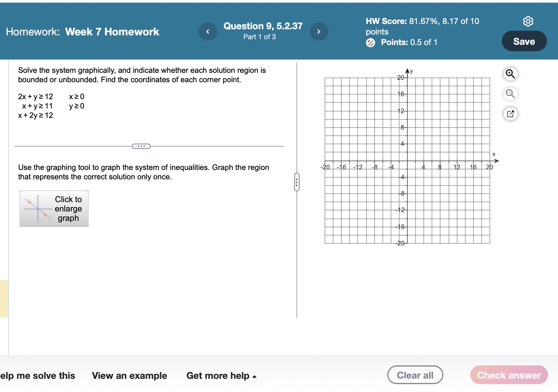This screenshot has height=392, width=558.
Task: Open Help me solve this
Action: (37, 376)
